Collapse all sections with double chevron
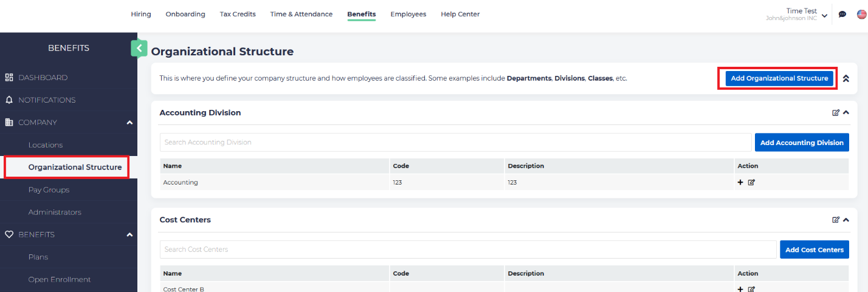 (846, 78)
